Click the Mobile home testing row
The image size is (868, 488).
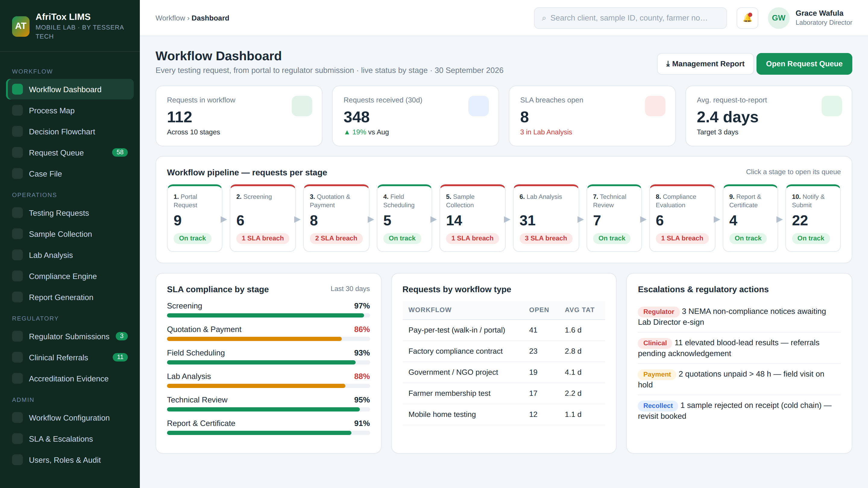click(503, 414)
